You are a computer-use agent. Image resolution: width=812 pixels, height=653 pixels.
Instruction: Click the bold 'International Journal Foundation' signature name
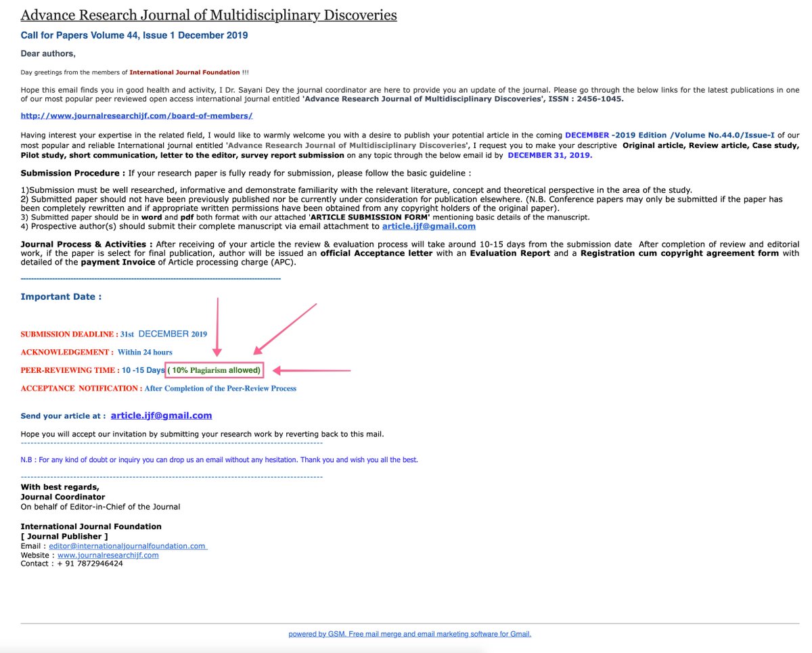click(91, 526)
